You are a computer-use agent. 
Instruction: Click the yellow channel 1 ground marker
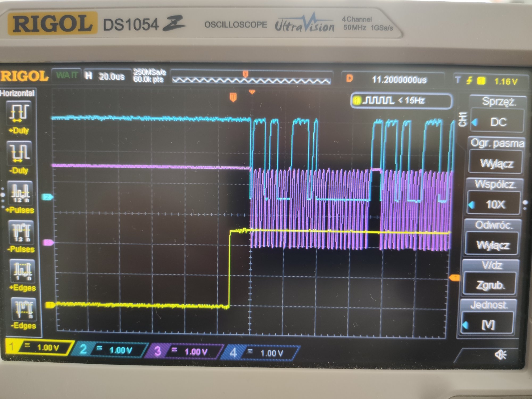[50, 305]
